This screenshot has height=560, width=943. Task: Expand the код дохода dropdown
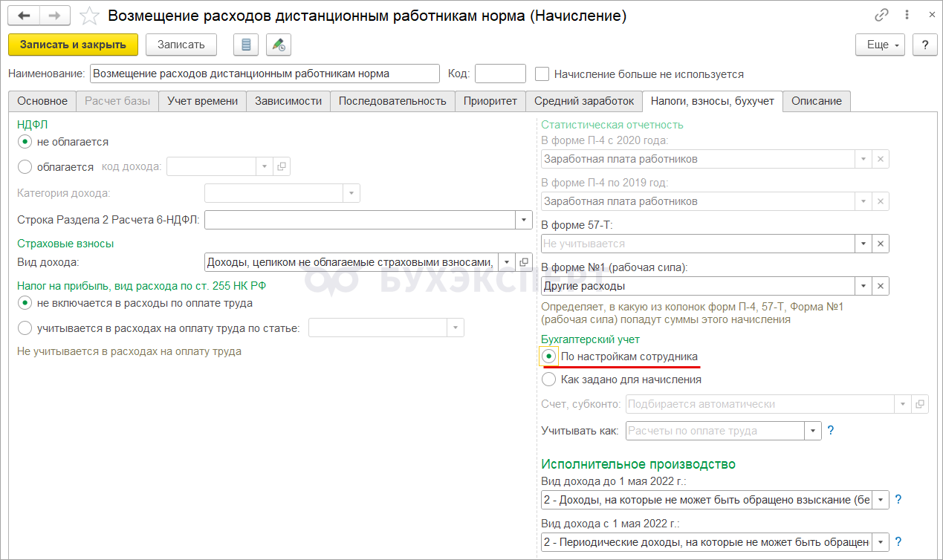[265, 166]
